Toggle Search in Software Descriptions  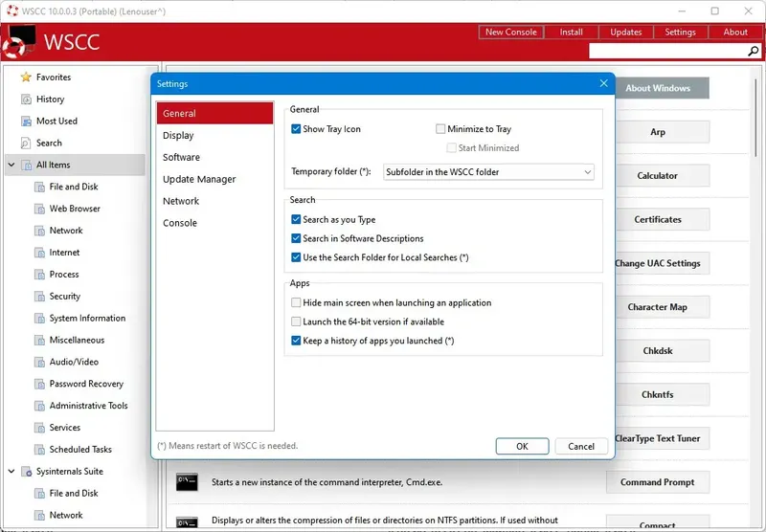click(x=296, y=238)
